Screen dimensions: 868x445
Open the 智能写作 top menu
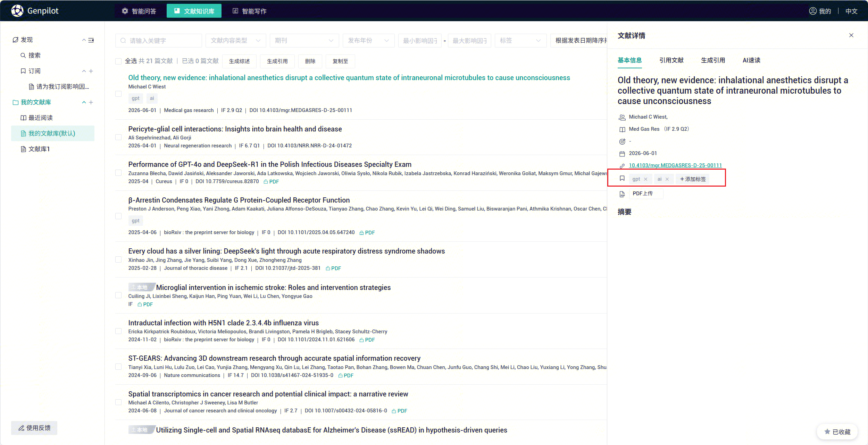pyautogui.click(x=249, y=11)
